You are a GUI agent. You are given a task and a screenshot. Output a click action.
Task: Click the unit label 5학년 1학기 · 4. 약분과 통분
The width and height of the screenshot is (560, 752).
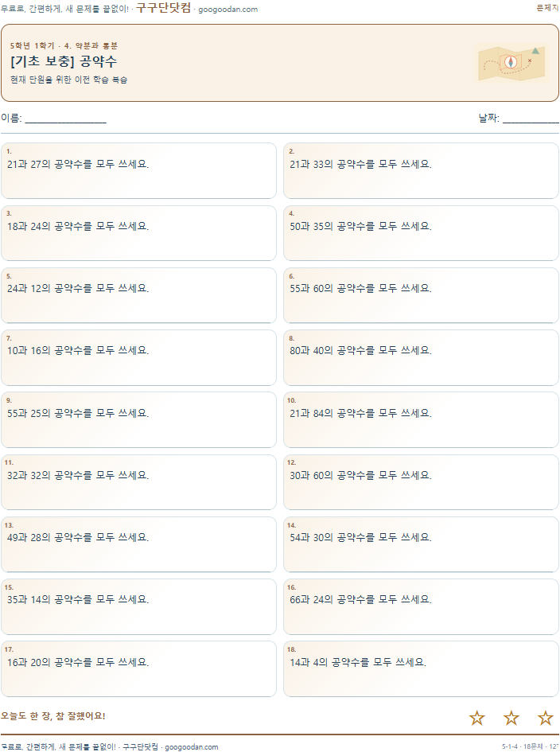(x=64, y=45)
